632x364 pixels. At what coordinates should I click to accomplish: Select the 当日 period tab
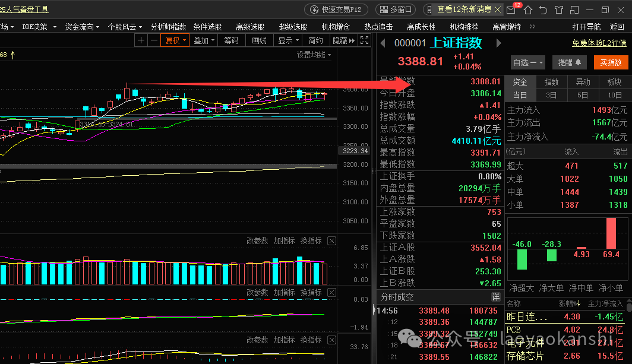pyautogui.click(x=520, y=95)
